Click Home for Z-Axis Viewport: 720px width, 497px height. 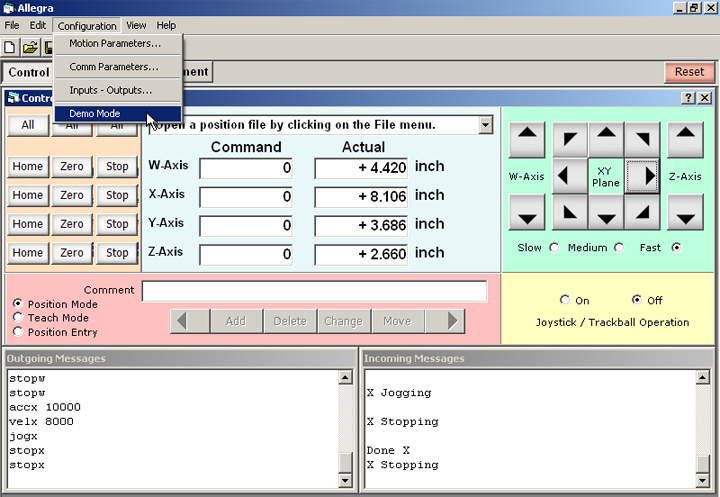click(28, 253)
